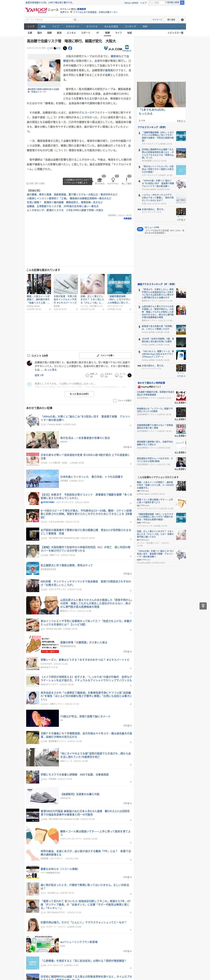Open 購入履歴
Viewport: 210px width, 980px height.
(x=171, y=20)
